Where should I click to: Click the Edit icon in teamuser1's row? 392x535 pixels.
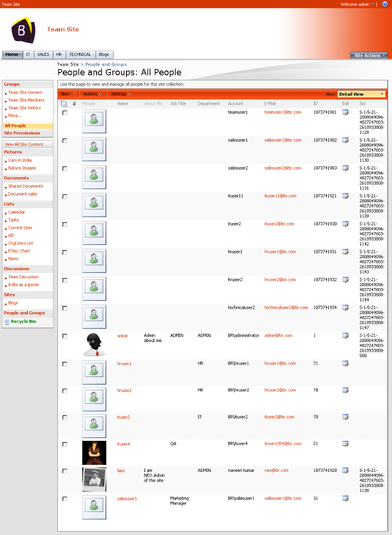pyautogui.click(x=346, y=112)
